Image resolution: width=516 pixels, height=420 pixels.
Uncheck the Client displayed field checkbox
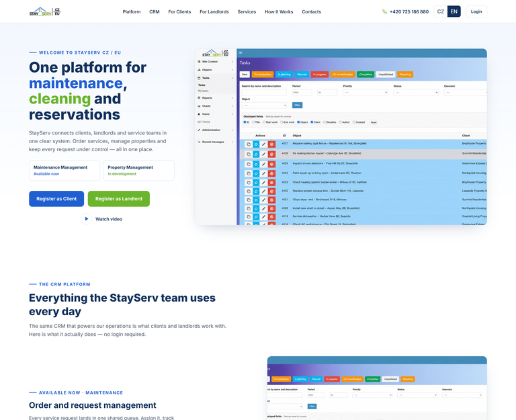[x=312, y=122]
